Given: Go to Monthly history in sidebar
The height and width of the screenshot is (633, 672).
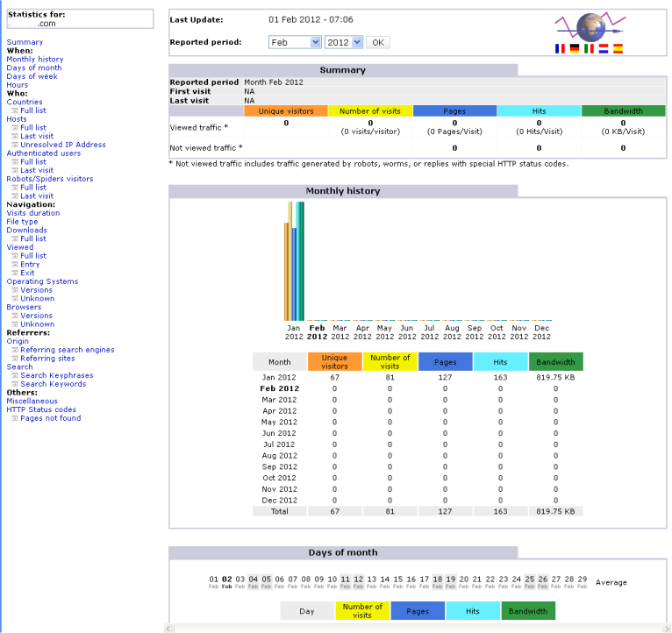Looking at the screenshot, I should [x=35, y=59].
